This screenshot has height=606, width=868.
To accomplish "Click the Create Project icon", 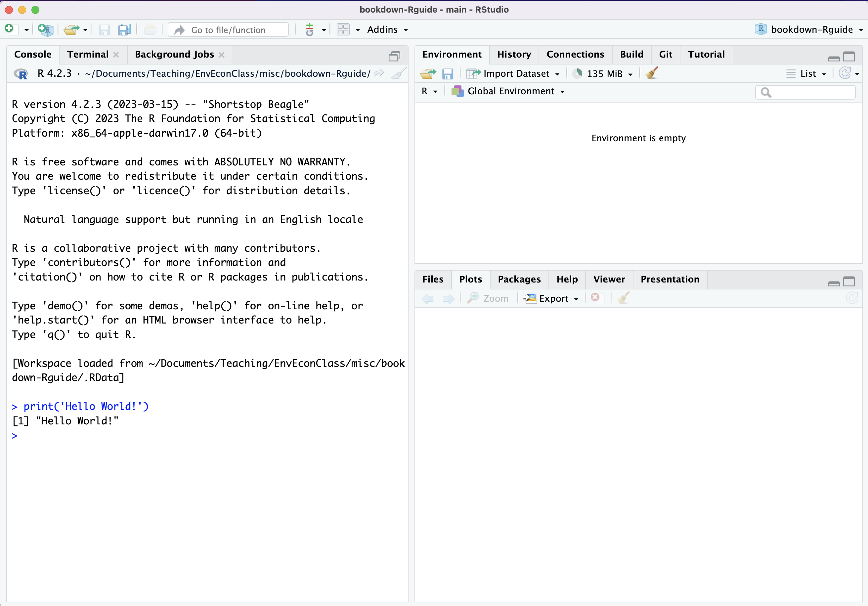I will click(x=45, y=29).
